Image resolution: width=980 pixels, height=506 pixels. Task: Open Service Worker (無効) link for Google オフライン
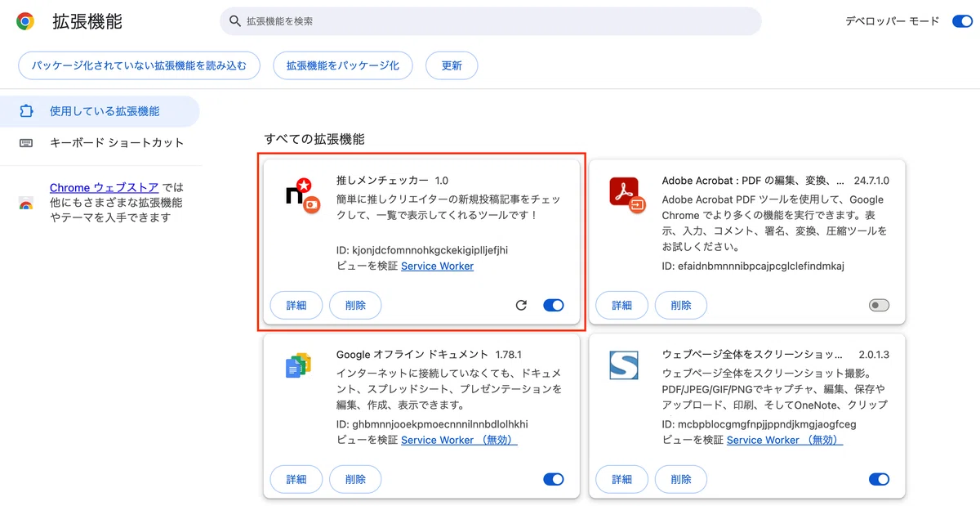coord(459,440)
